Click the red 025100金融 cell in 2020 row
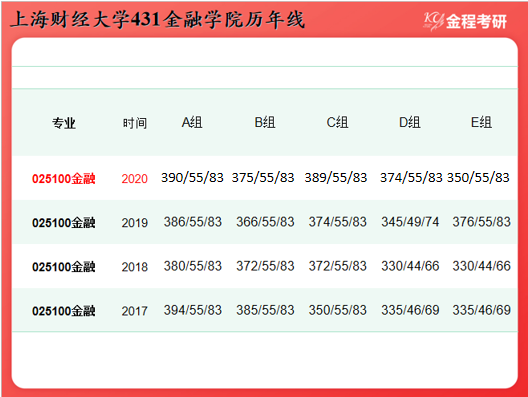 [x=64, y=178]
